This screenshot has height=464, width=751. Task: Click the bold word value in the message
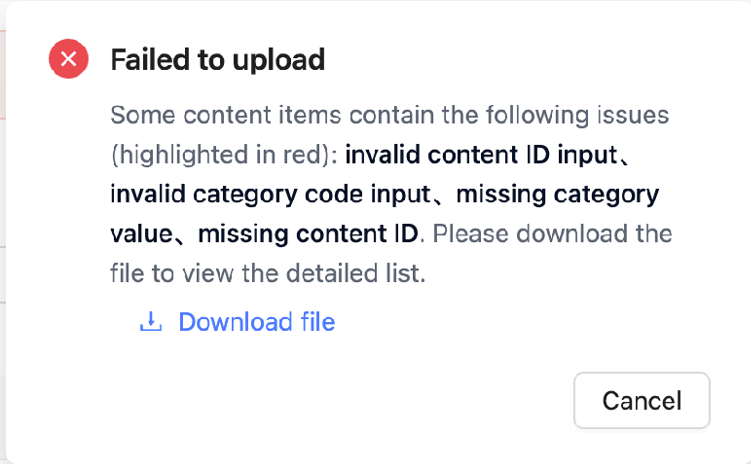click(x=141, y=234)
